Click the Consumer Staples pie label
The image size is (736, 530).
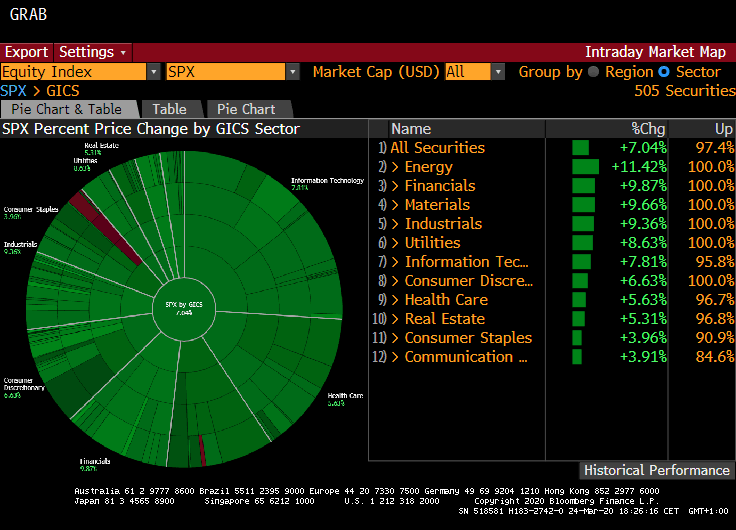click(31, 213)
